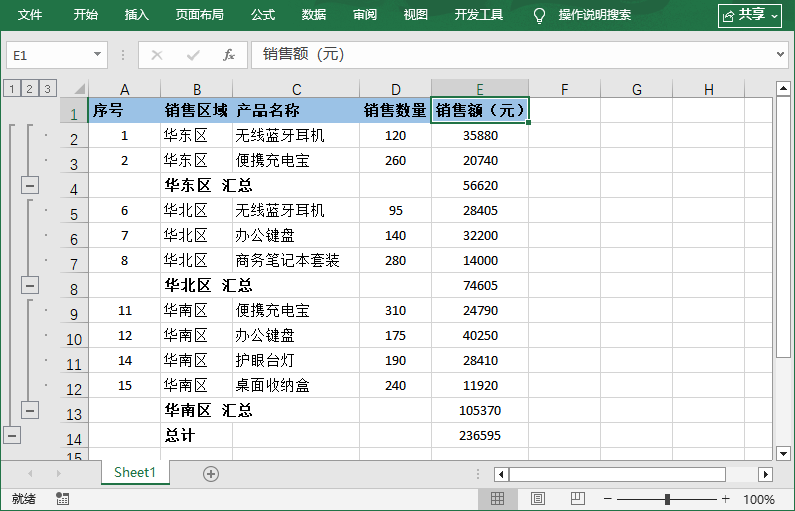
Task: Click the sales value 105370
Action: click(x=480, y=410)
